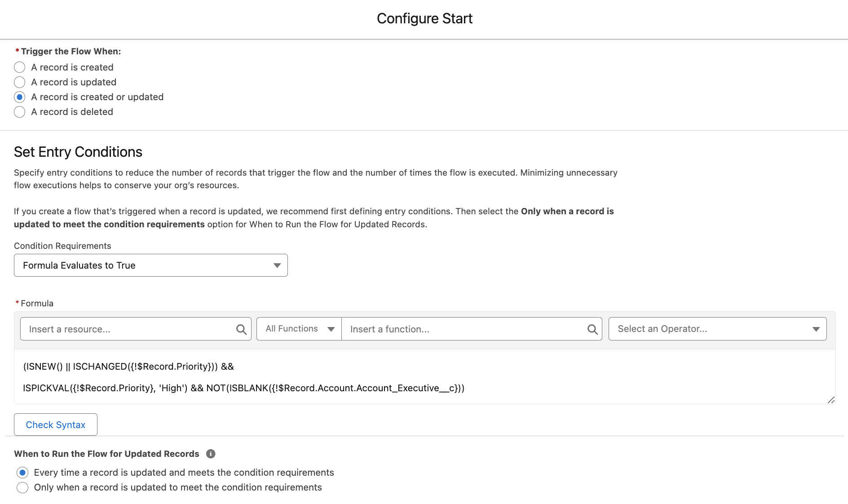Select 'A record is created' trigger option
The width and height of the screenshot is (848, 504).
20,67
